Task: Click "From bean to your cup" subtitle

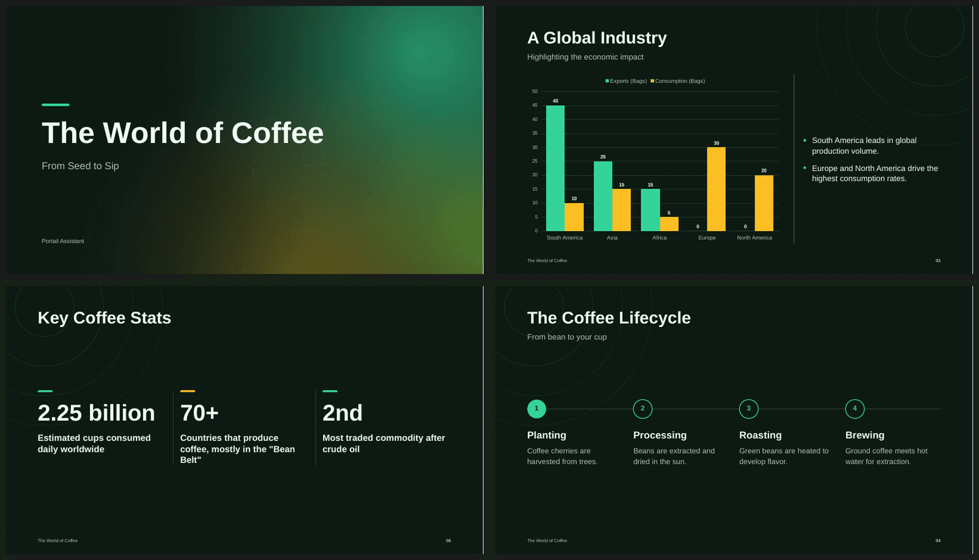Action: 567,337
